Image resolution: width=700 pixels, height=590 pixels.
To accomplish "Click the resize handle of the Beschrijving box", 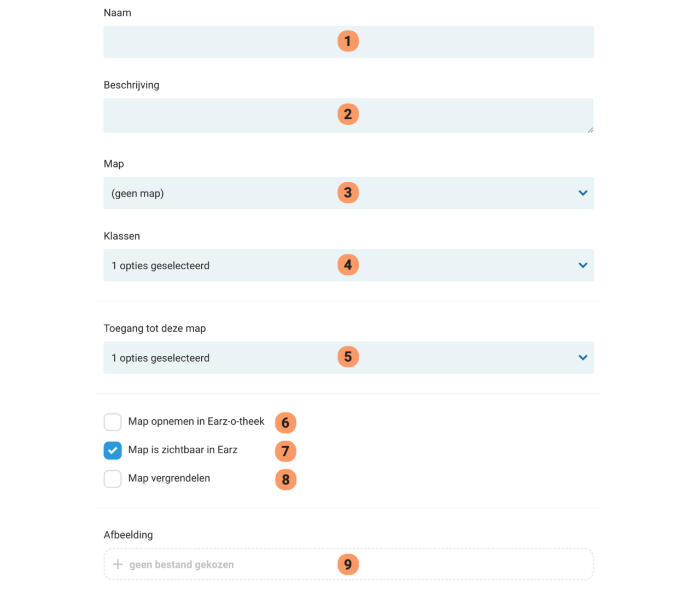I will (589, 129).
